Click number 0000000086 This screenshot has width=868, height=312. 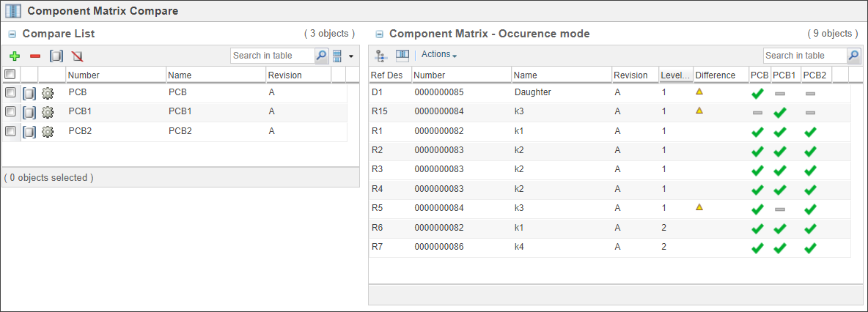coord(439,247)
